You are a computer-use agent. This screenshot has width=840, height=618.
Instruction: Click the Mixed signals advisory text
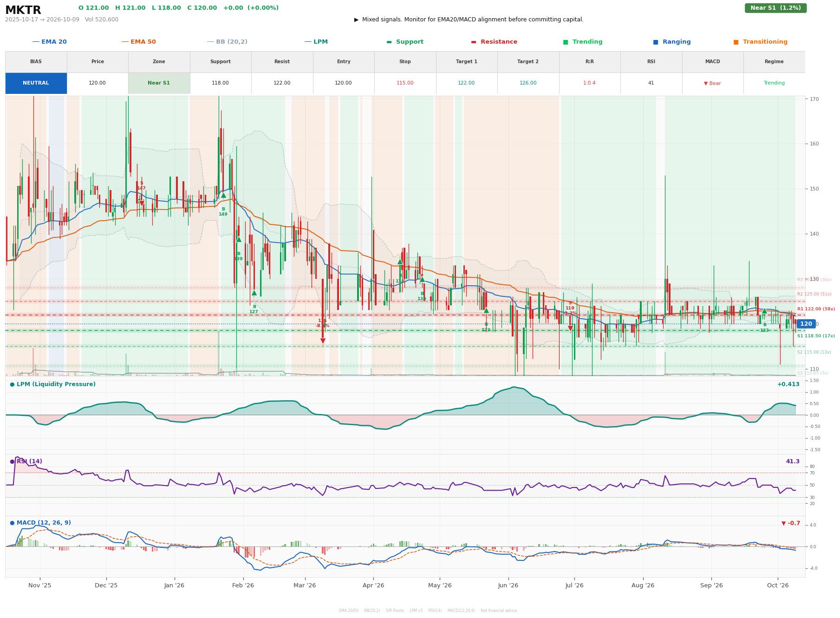[x=469, y=20]
